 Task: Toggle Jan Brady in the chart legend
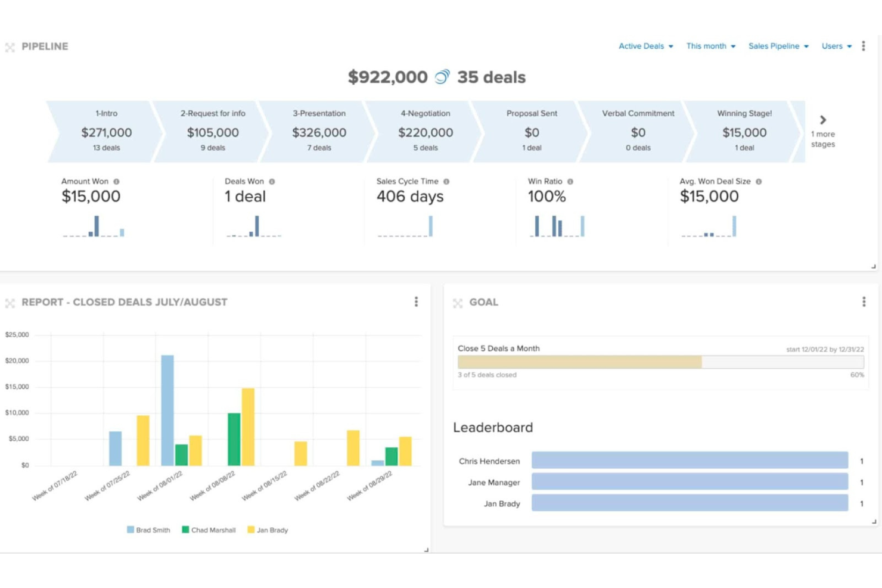pyautogui.click(x=268, y=530)
